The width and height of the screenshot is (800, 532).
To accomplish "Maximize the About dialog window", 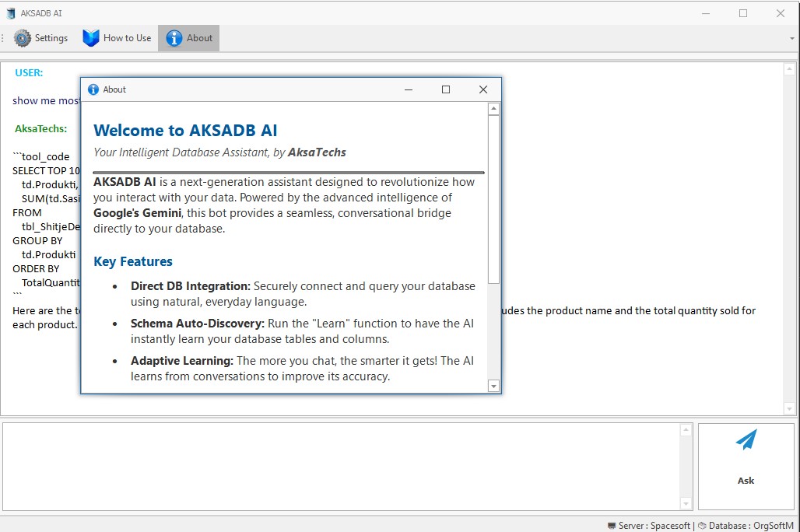I will pos(445,89).
